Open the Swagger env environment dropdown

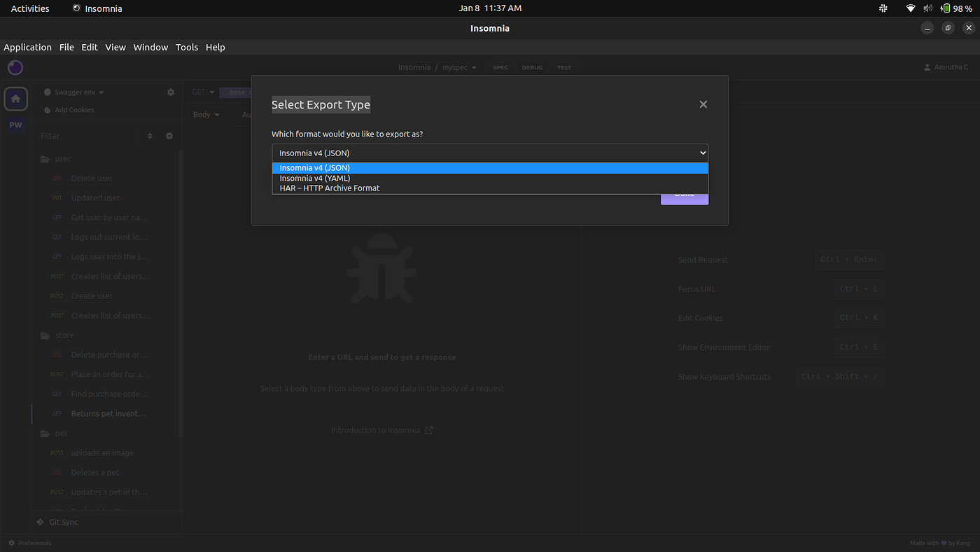[74, 92]
